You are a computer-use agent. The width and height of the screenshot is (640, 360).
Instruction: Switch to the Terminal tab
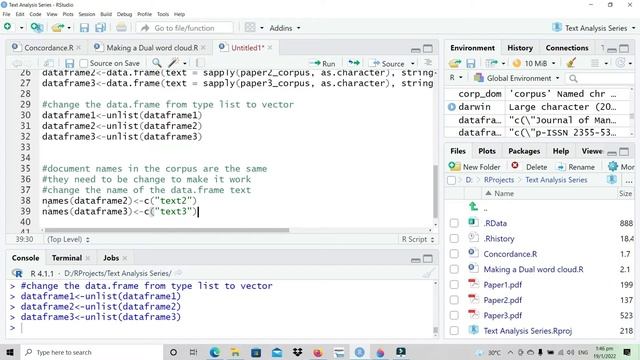[67, 258]
